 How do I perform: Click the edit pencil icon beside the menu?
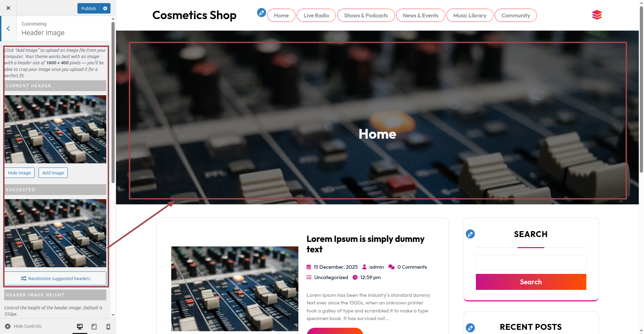point(262,13)
